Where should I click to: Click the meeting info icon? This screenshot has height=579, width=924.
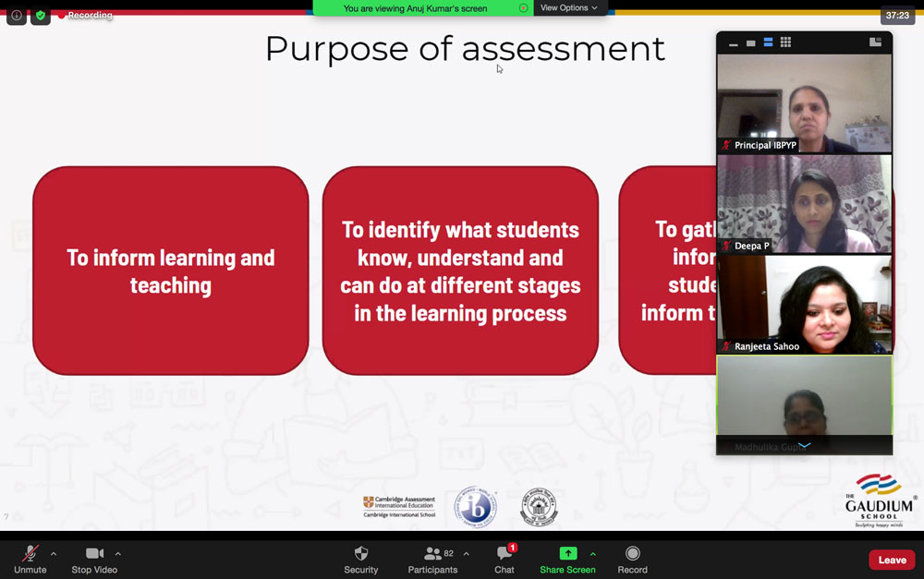tap(17, 16)
